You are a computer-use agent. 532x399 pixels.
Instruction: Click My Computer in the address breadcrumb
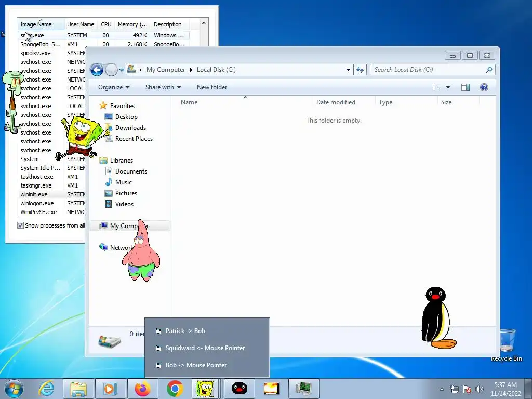166,70
